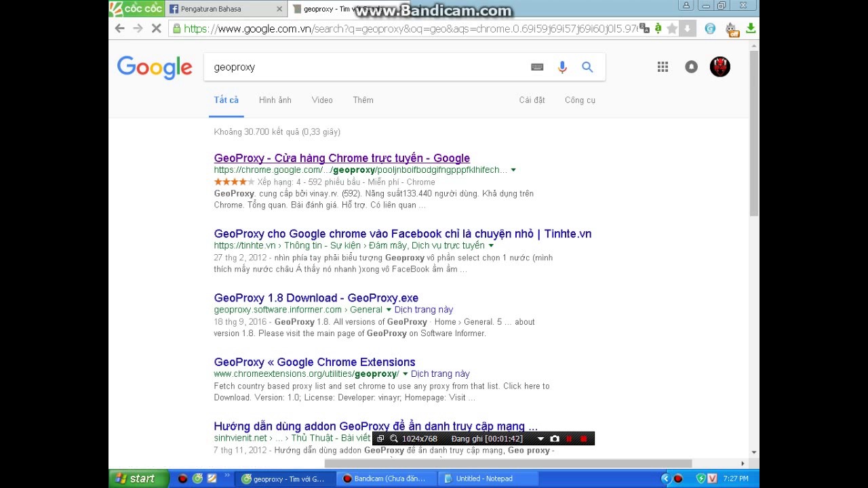This screenshot has width=868, height=488.
Task: Click the grey download arrow in address bar
Action: click(687, 28)
